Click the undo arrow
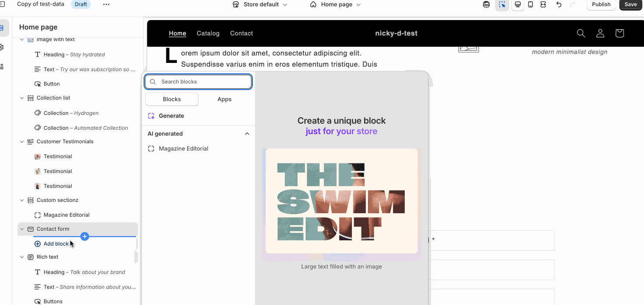The height and width of the screenshot is (305, 644). [559, 4]
